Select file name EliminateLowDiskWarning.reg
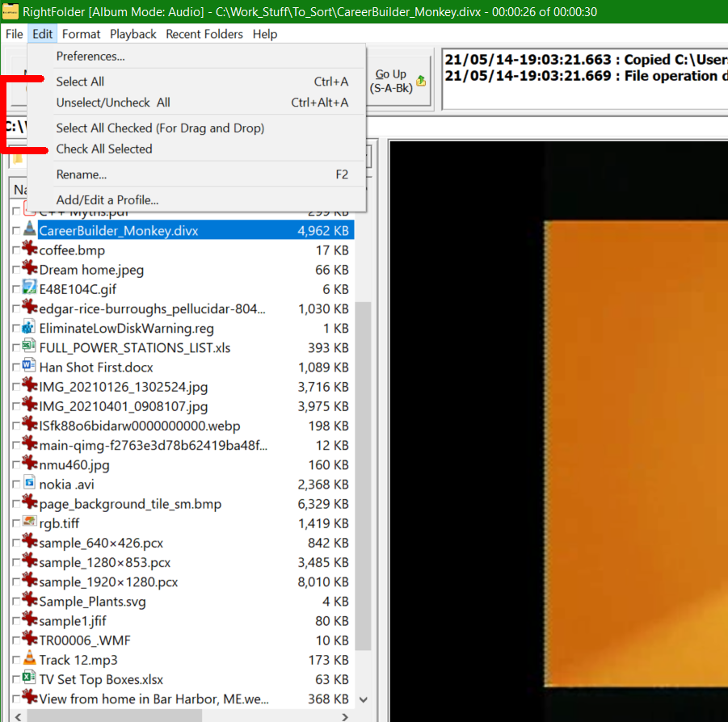 126,329
